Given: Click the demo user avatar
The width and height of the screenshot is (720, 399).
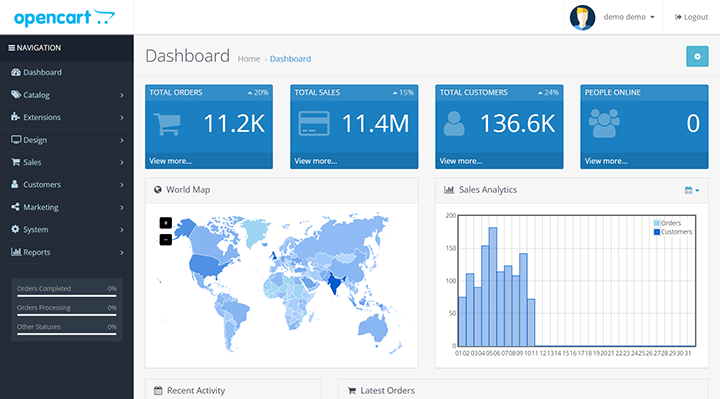Looking at the screenshot, I should pos(583,17).
